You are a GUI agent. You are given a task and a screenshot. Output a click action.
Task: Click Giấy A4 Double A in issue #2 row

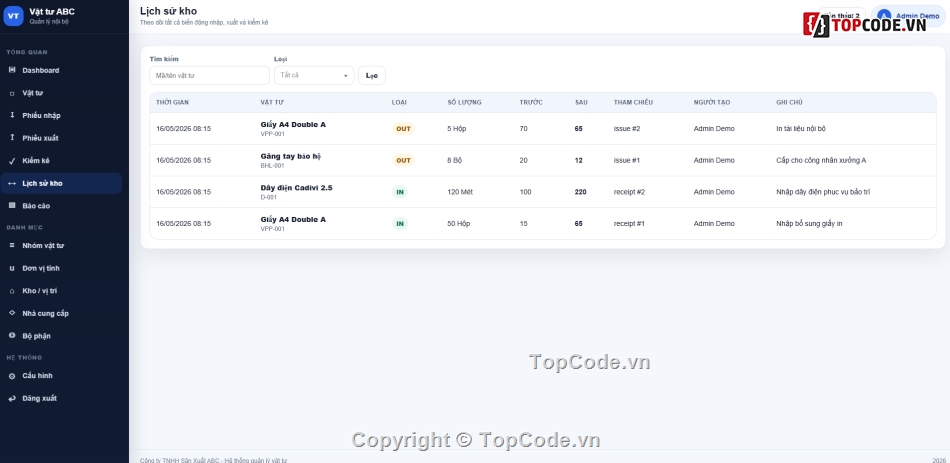(x=293, y=124)
